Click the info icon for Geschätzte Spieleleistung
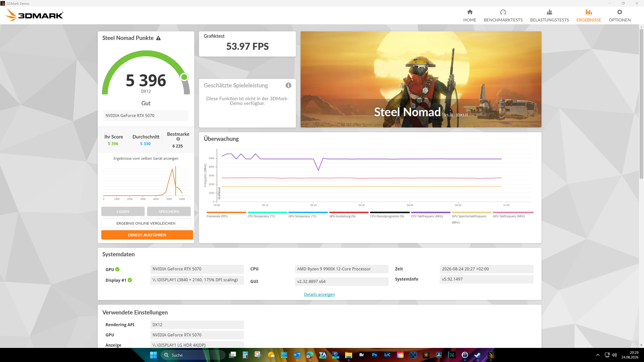The height and width of the screenshot is (362, 644). 288,85
